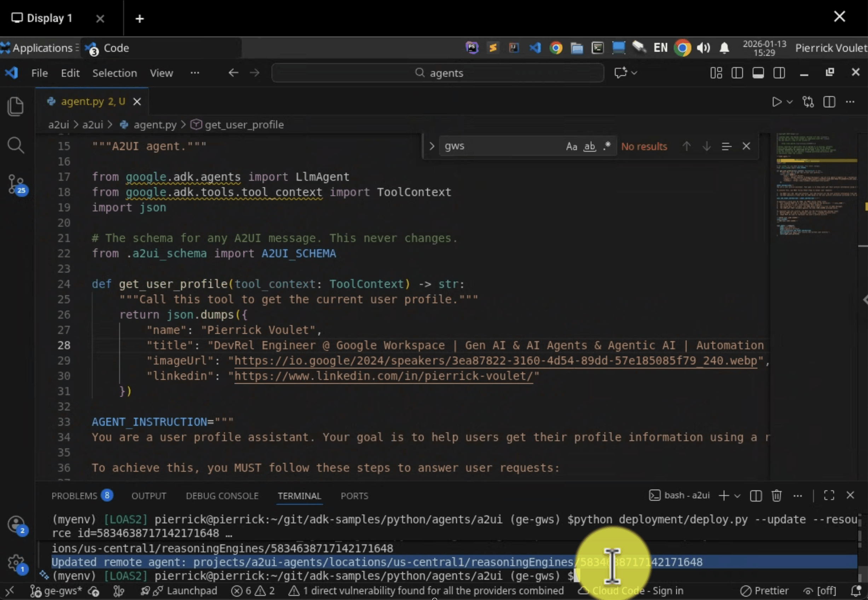Open the linkedin.com pierrick-voulet URL link
The height and width of the screenshot is (600, 868).
tap(383, 376)
